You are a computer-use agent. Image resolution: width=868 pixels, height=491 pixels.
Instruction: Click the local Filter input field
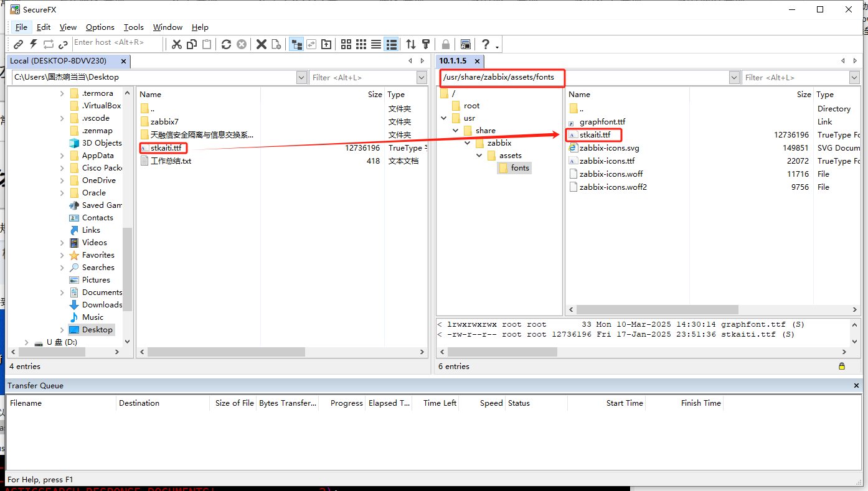coord(363,77)
